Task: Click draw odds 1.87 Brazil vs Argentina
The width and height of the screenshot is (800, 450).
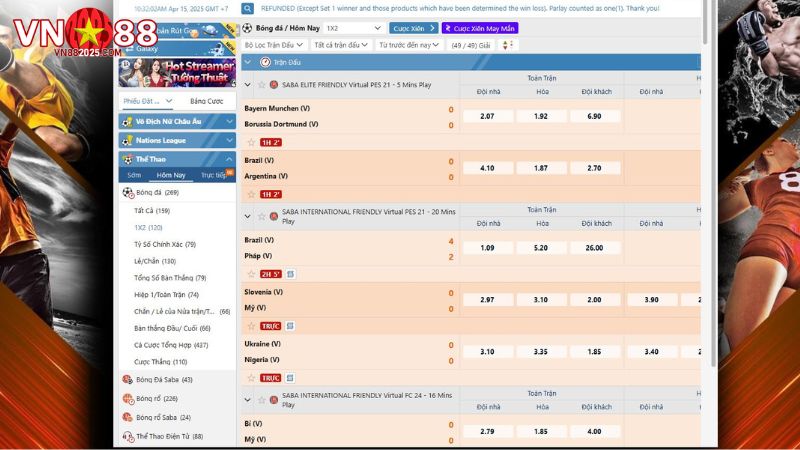Action: click(541, 168)
